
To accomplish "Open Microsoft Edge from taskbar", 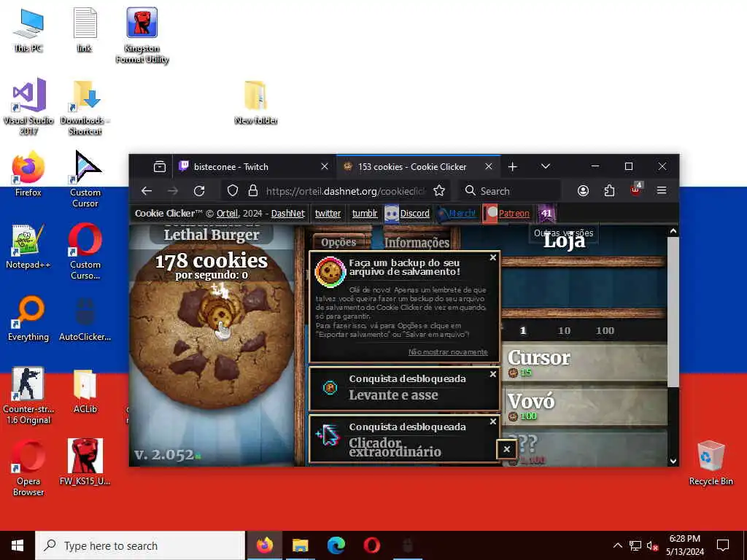I will [x=336, y=545].
